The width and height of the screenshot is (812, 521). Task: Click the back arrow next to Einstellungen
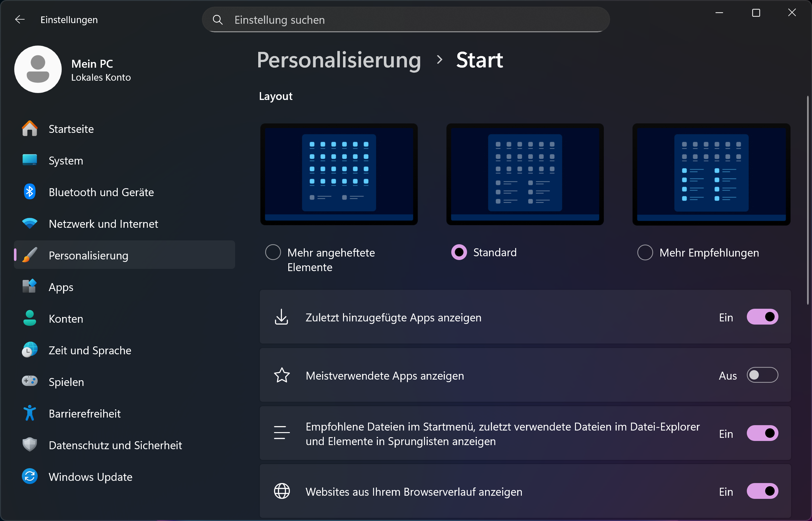tap(20, 20)
